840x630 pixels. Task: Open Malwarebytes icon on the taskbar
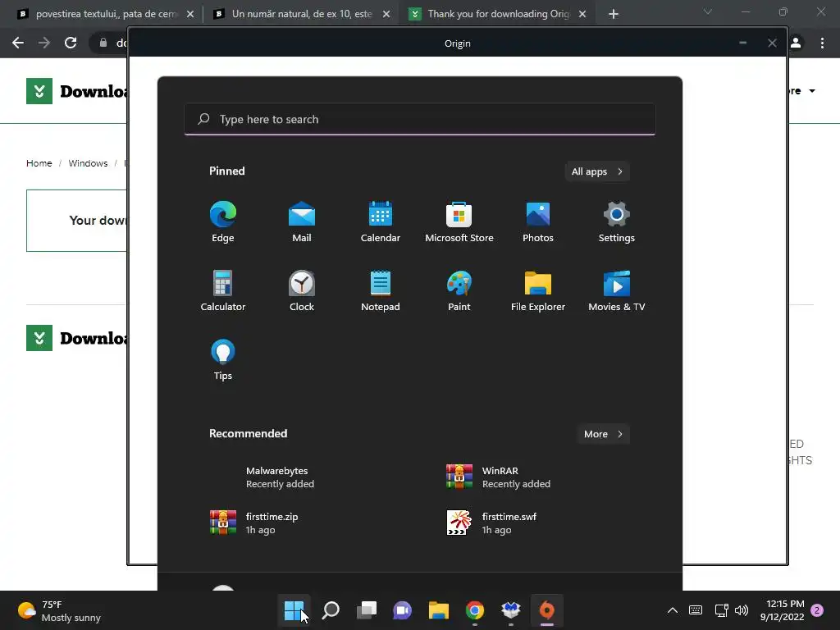(510, 610)
